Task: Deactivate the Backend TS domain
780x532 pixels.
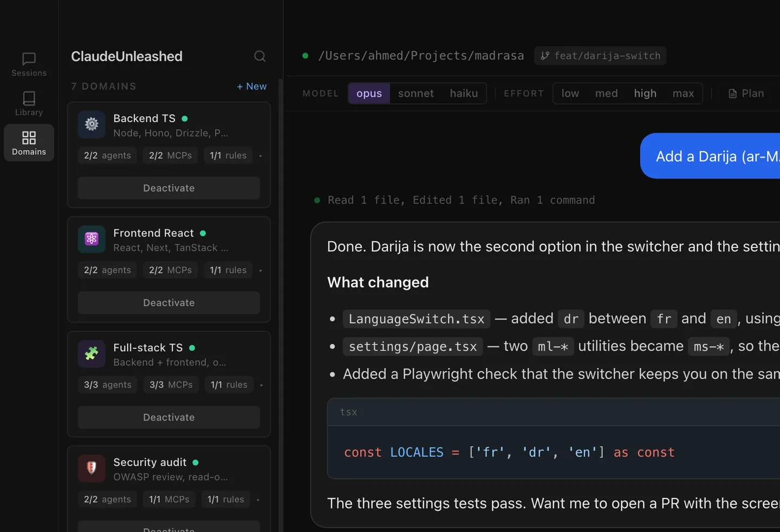Action: coord(169,188)
